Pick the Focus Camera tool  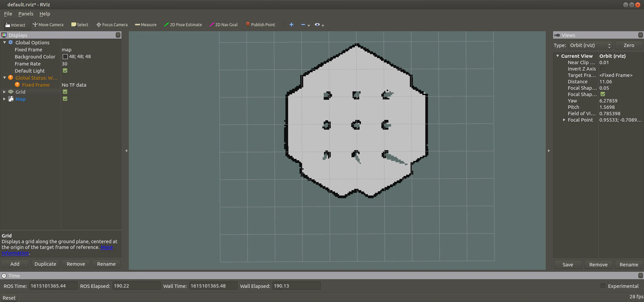tap(112, 25)
